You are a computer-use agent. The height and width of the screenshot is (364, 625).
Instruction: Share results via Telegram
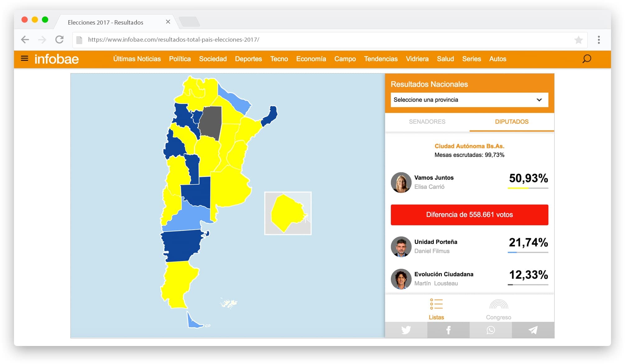(533, 330)
